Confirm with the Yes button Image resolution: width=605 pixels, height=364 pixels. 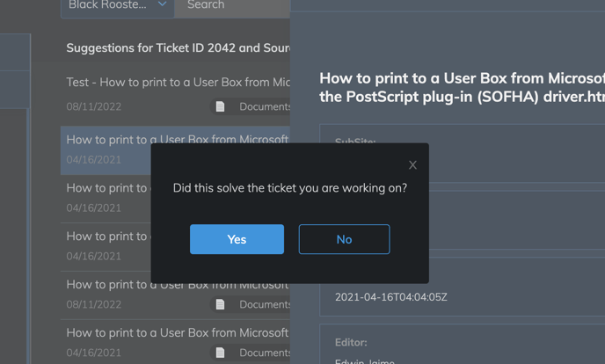(x=237, y=239)
